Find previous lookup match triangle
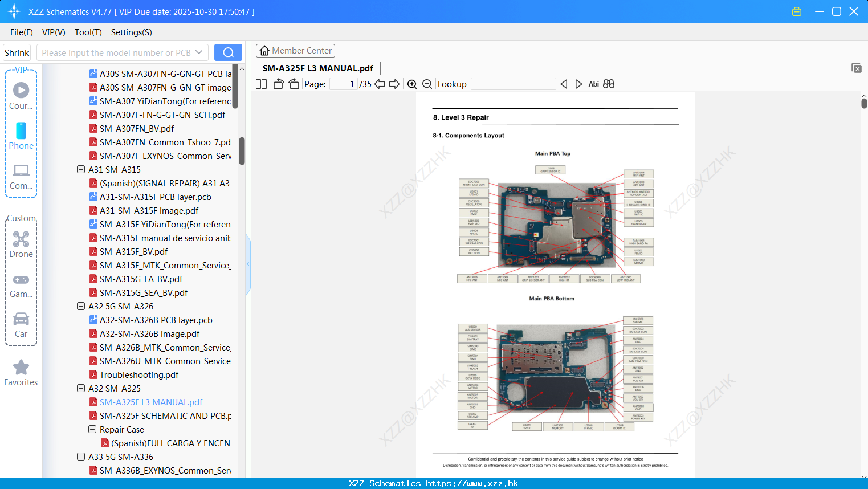Image resolution: width=868 pixels, height=489 pixels. point(564,84)
